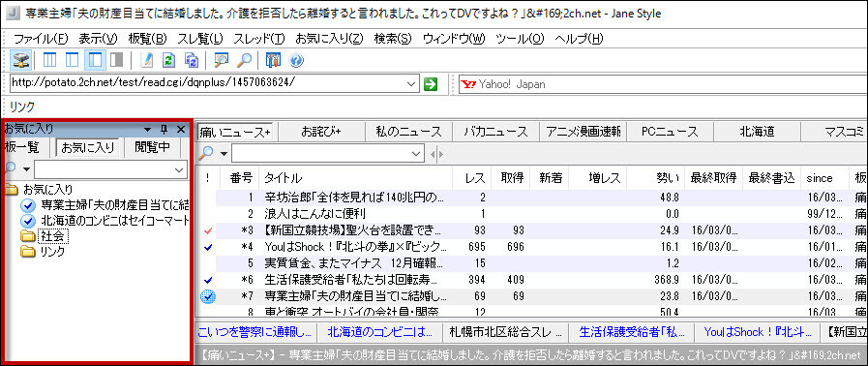This screenshot has width=868, height=366.
Task: Open the blue help question mark icon
Action: tap(296, 60)
